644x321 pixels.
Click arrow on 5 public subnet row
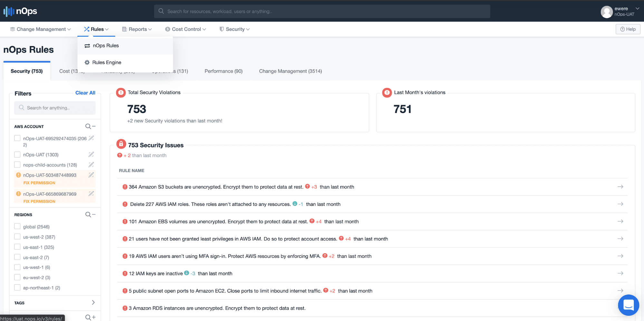[620, 291]
